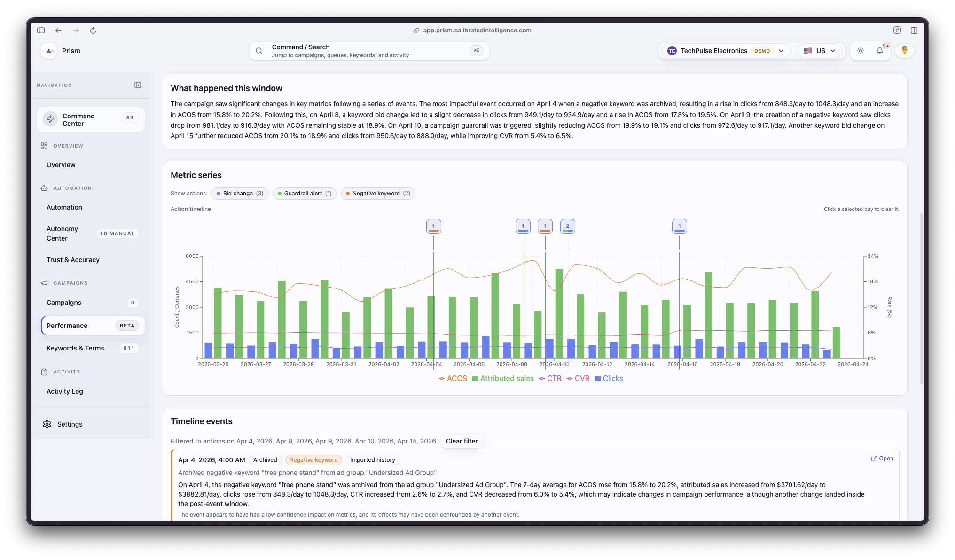Click the browser reload icon
The height and width of the screenshot is (560, 955).
93,31
